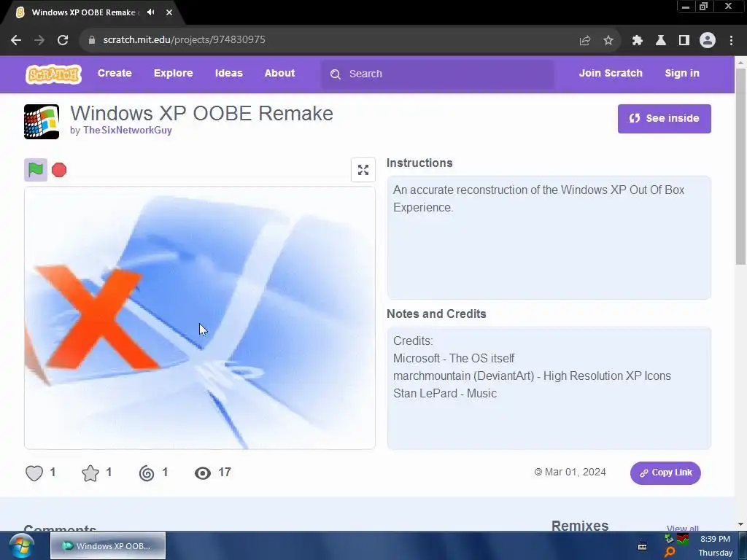Image resolution: width=747 pixels, height=560 pixels.
Task: Click the Scratch logo
Action: (x=53, y=74)
